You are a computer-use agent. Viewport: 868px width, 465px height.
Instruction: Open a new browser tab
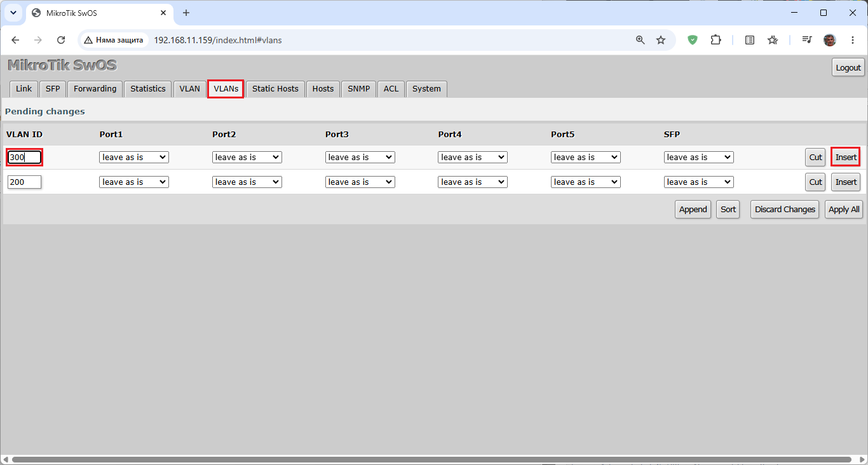tap(186, 13)
